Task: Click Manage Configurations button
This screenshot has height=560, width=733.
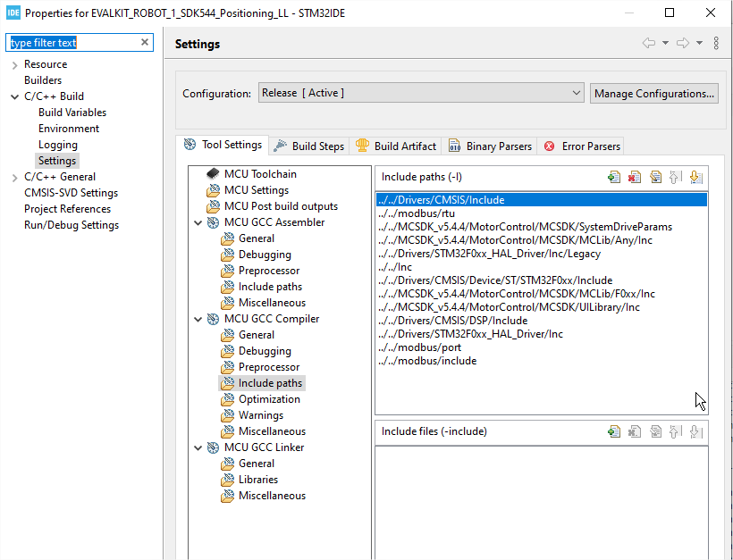Action: tap(654, 93)
